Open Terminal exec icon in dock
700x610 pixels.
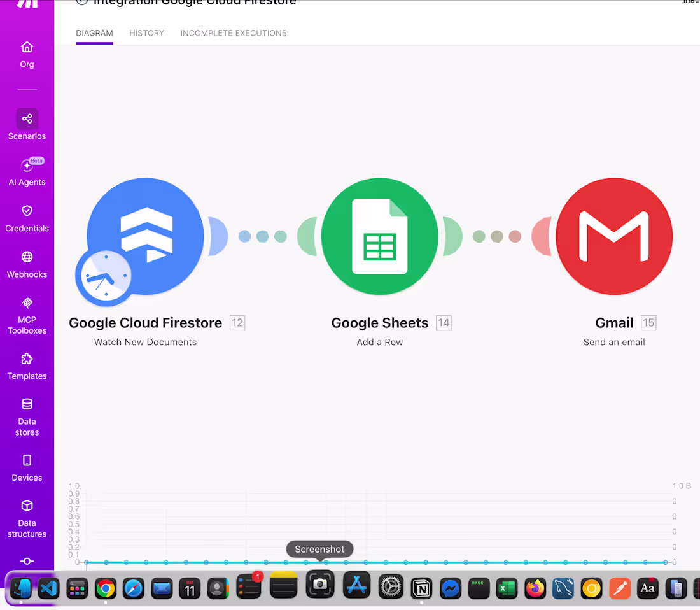(479, 588)
